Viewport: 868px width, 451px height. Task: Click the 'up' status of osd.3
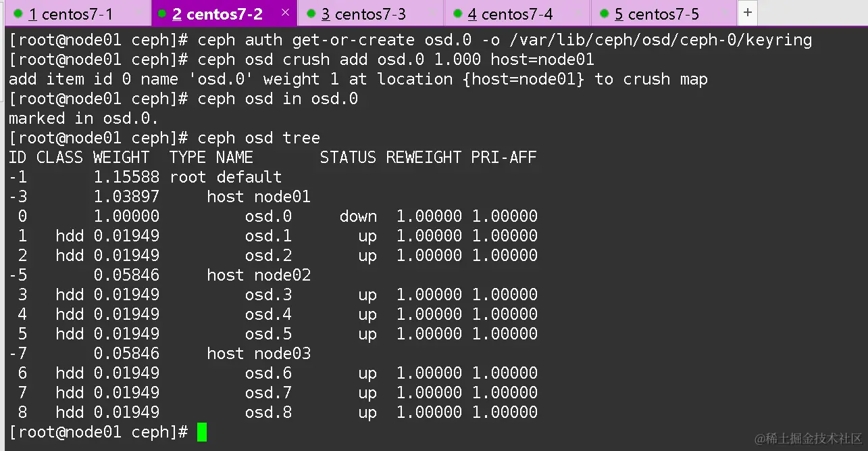(x=367, y=295)
